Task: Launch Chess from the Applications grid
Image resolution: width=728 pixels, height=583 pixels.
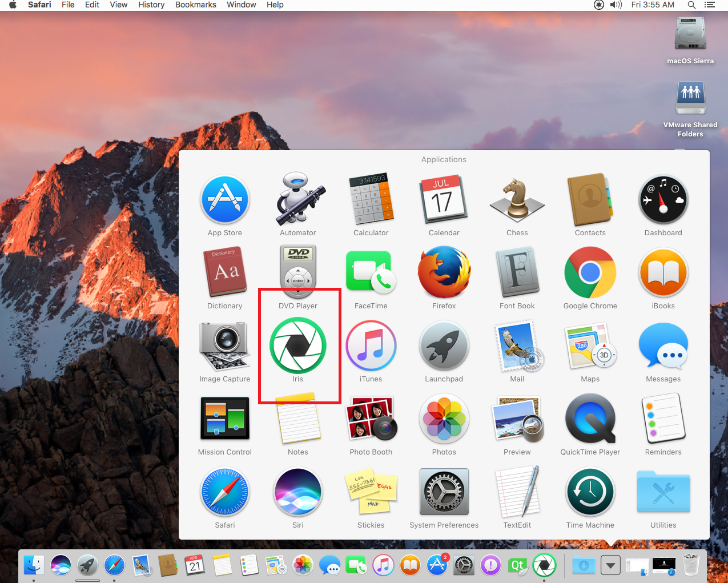Action: tap(517, 200)
